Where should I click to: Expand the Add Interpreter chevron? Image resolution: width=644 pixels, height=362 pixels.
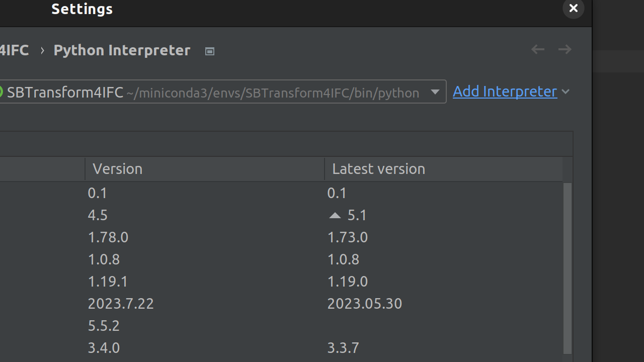(x=566, y=92)
